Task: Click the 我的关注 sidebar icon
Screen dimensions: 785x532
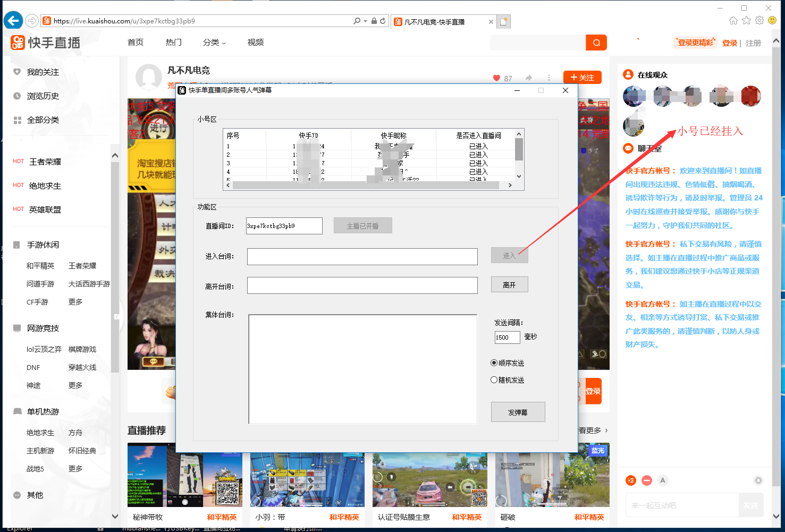Action: (17, 72)
